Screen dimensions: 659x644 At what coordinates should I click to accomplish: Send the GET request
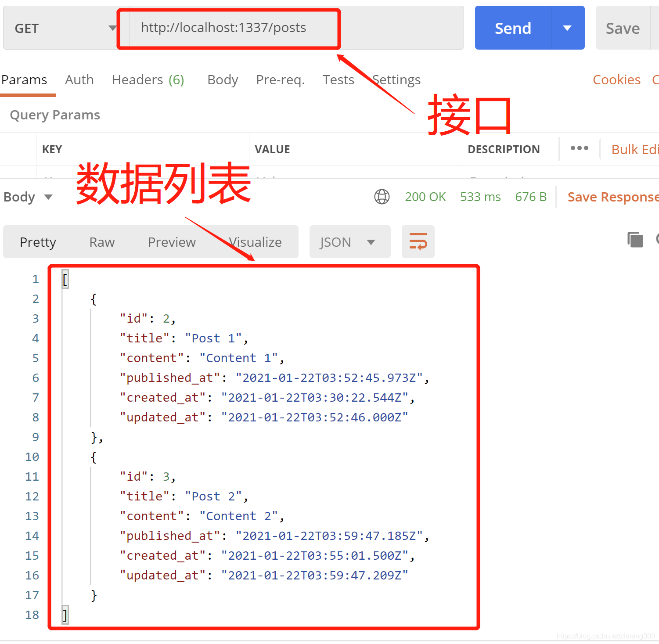coord(513,28)
